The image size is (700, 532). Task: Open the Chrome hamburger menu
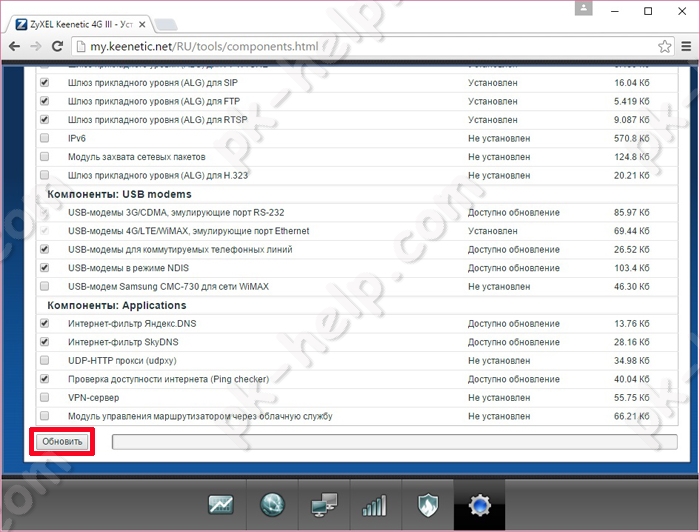pos(686,46)
